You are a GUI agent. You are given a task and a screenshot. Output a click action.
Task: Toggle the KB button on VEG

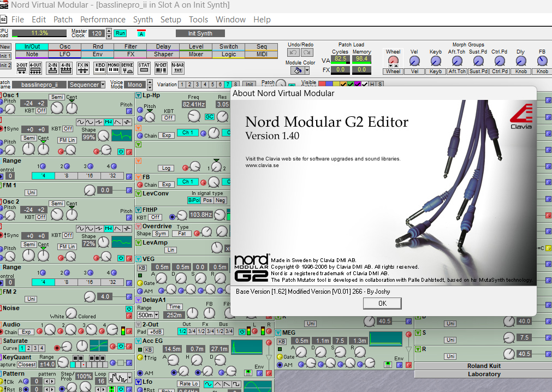point(141,268)
